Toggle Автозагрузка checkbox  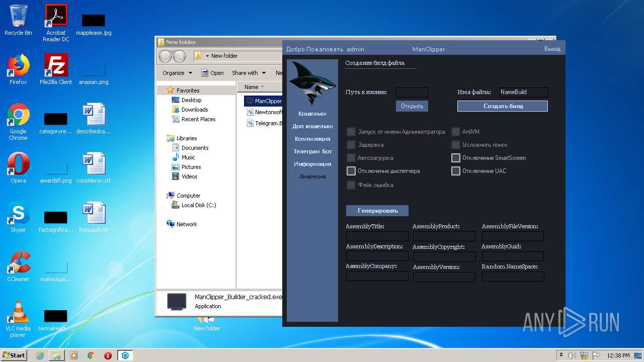(351, 158)
